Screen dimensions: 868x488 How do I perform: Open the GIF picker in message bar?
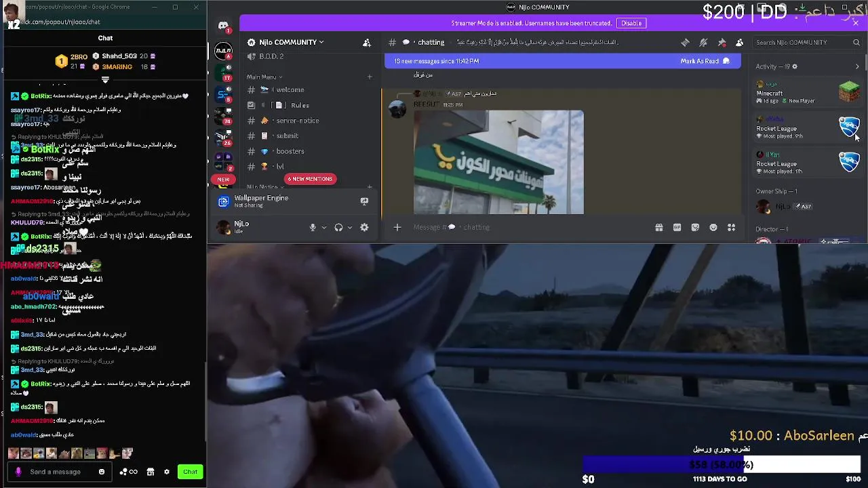[677, 228]
